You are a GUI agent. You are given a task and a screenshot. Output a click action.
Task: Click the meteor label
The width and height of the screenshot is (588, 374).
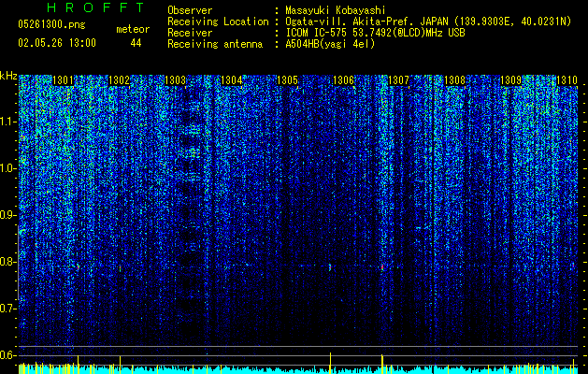point(133,29)
